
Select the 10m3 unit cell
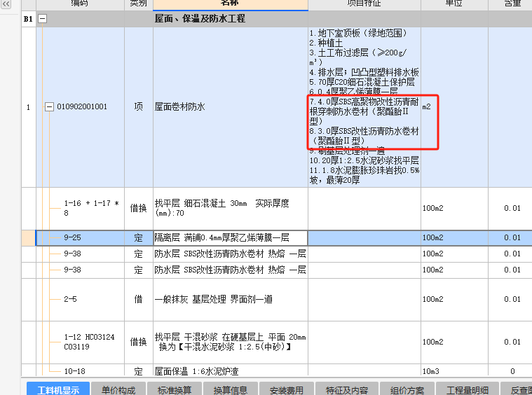454,370
